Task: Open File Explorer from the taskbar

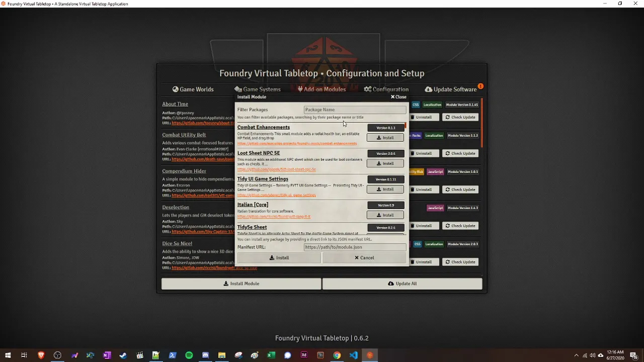Action: coord(222,355)
